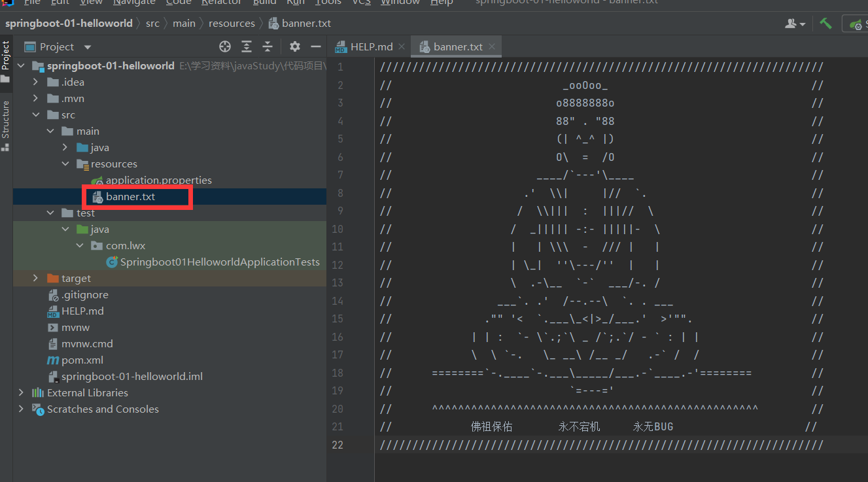Click the Collapse All icon in Project panel
The height and width of the screenshot is (482, 868).
tap(268, 46)
